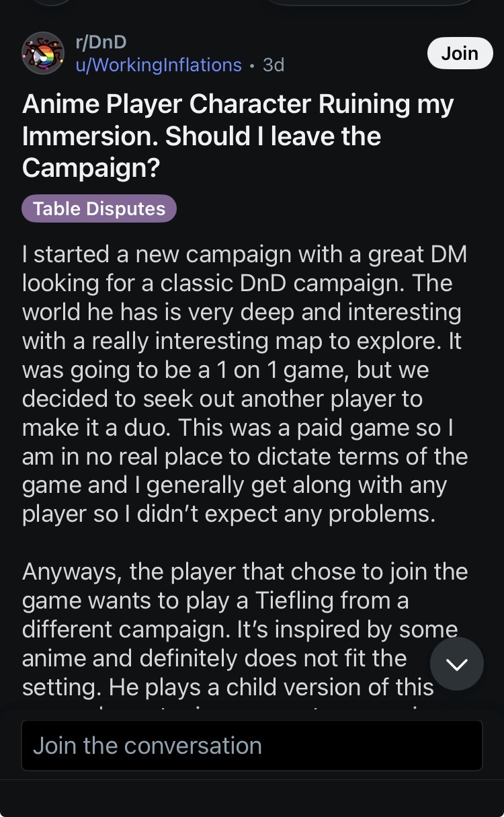Click the phrase 'make it a duo'
This screenshot has height=817, width=504.
click(x=95, y=427)
